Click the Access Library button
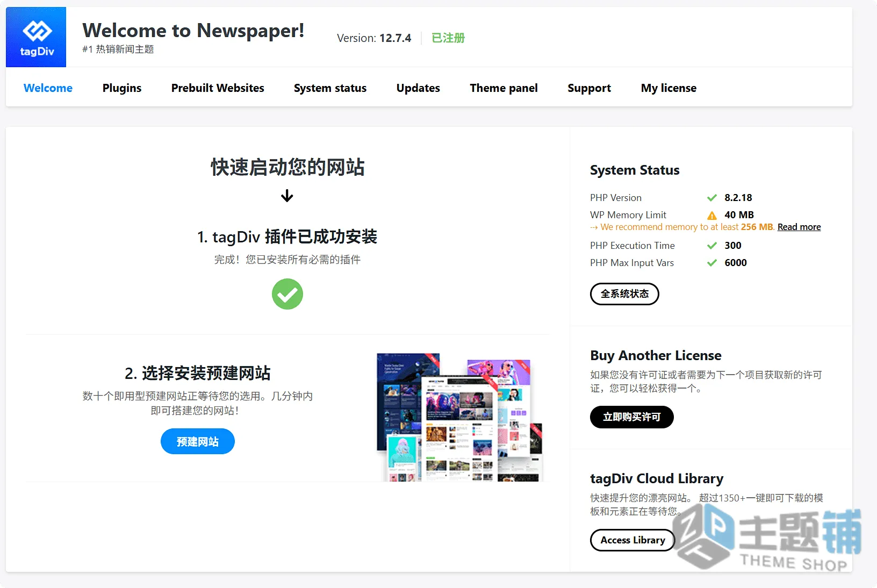877x588 pixels. (x=632, y=540)
